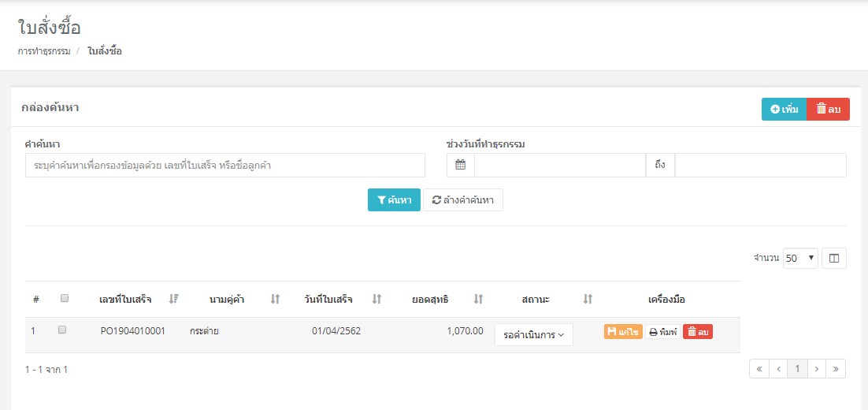Select page 1 in pagination
The image size is (868, 410).
click(798, 369)
